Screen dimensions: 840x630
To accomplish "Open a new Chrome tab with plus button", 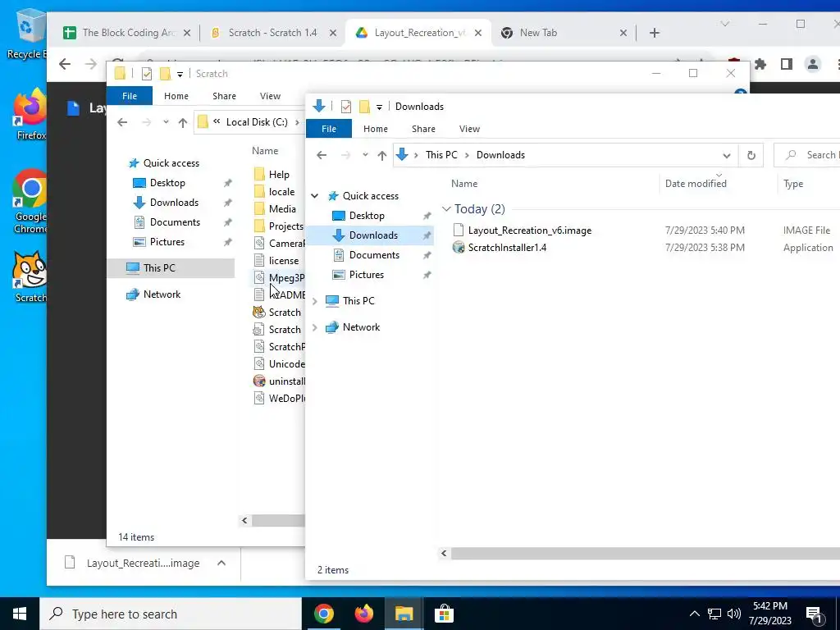I will (654, 33).
